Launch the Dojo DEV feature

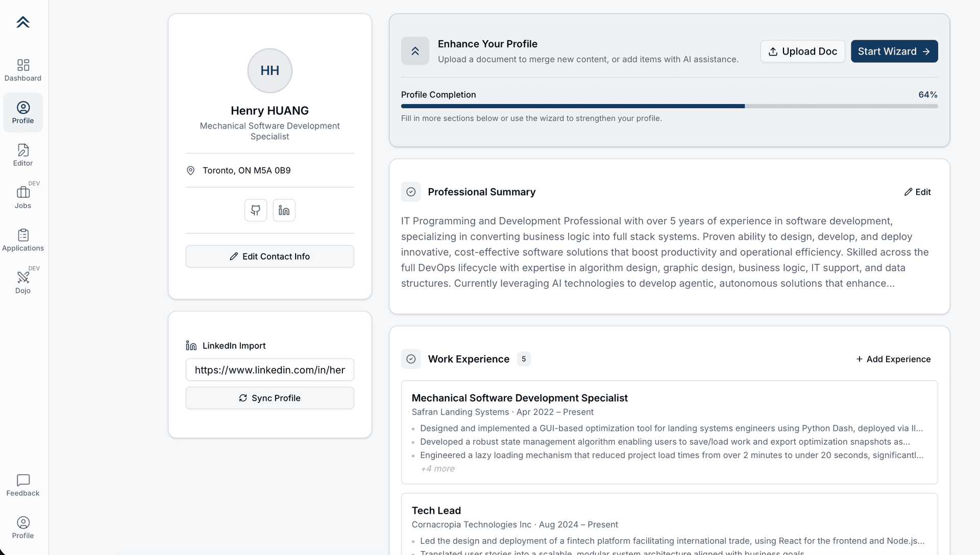(x=23, y=282)
